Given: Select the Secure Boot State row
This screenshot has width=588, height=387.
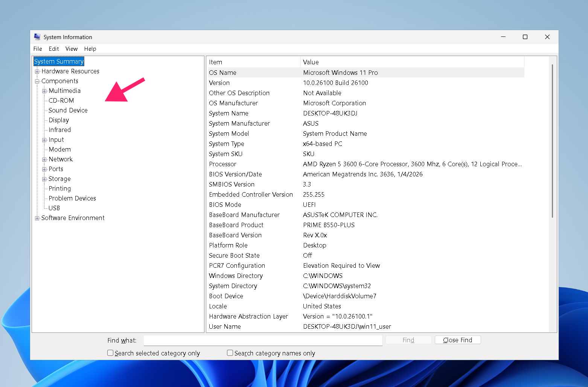Looking at the screenshot, I should tap(366, 255).
